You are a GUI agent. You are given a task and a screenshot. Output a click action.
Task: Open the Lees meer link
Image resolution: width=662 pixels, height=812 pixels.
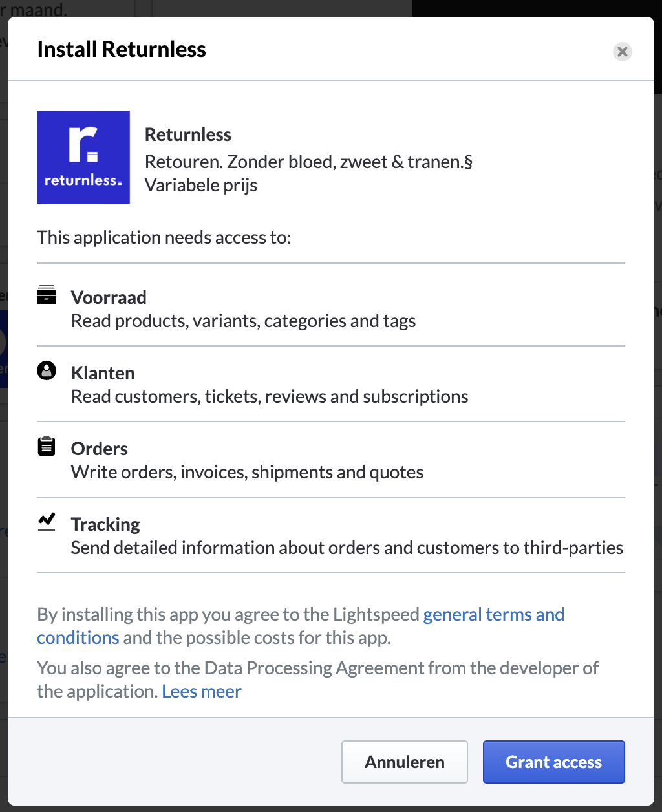tap(202, 691)
